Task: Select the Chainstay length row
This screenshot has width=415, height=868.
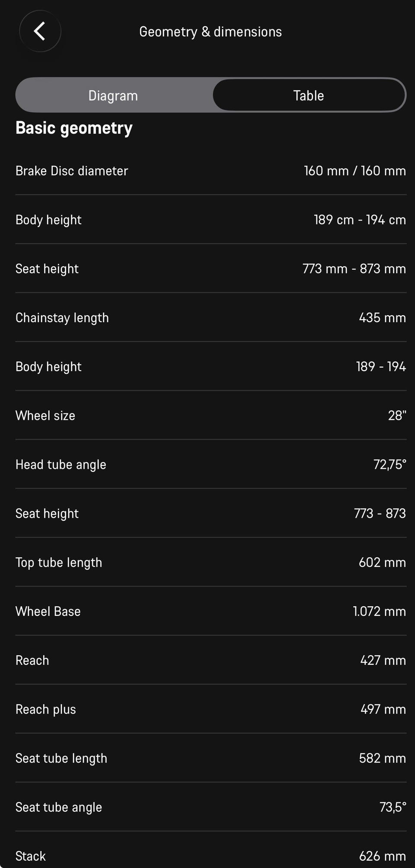Action: click(x=211, y=317)
